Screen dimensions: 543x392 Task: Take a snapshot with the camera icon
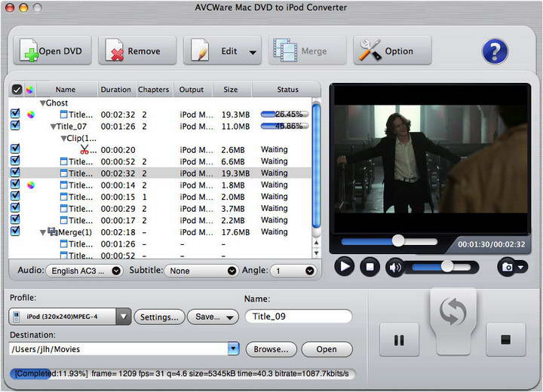(x=508, y=267)
